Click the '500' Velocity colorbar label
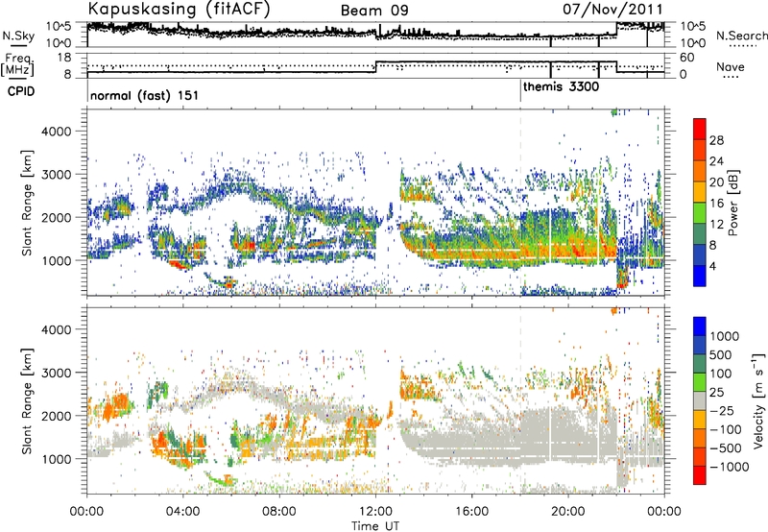 (x=722, y=355)
